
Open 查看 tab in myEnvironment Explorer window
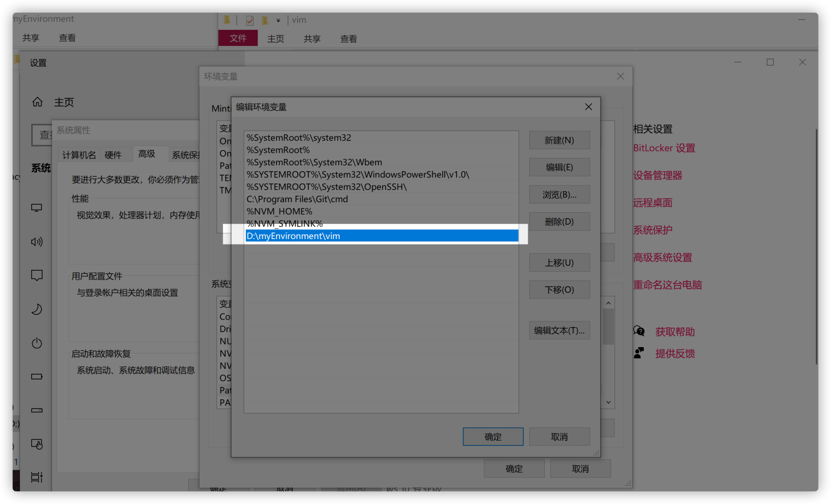click(x=67, y=38)
